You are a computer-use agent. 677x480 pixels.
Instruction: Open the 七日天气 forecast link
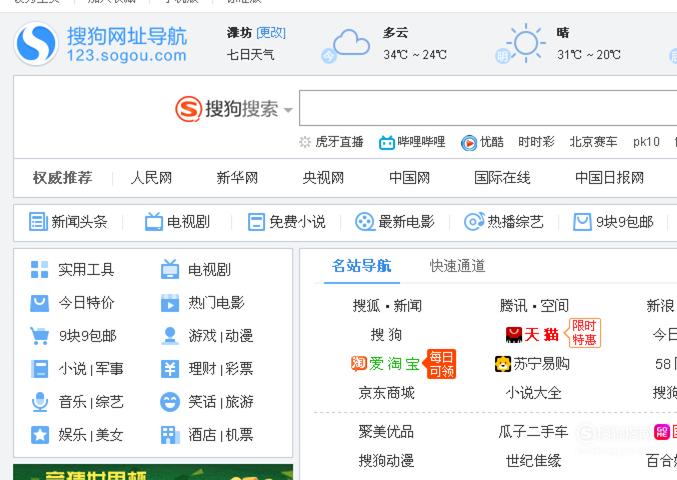click(250, 55)
